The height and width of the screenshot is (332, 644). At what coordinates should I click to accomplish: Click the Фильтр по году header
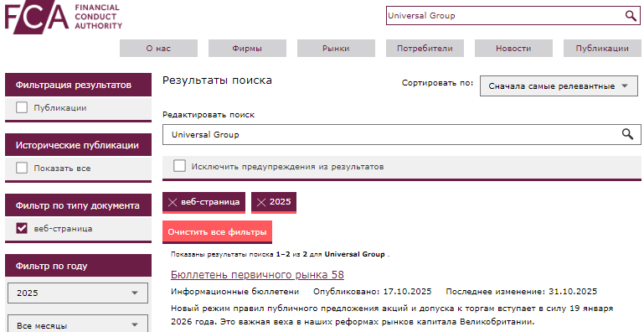(78, 266)
